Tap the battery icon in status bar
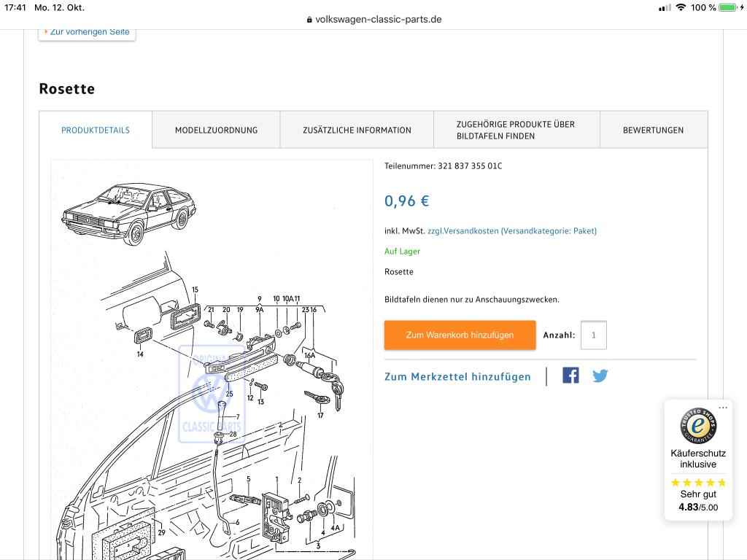 pyautogui.click(x=728, y=7)
